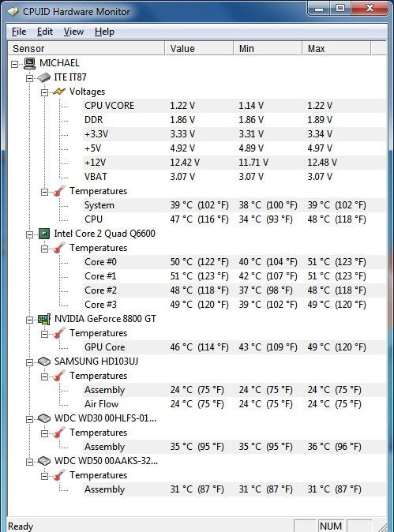Select the Core #1 row
394x532 pixels.
point(235,276)
